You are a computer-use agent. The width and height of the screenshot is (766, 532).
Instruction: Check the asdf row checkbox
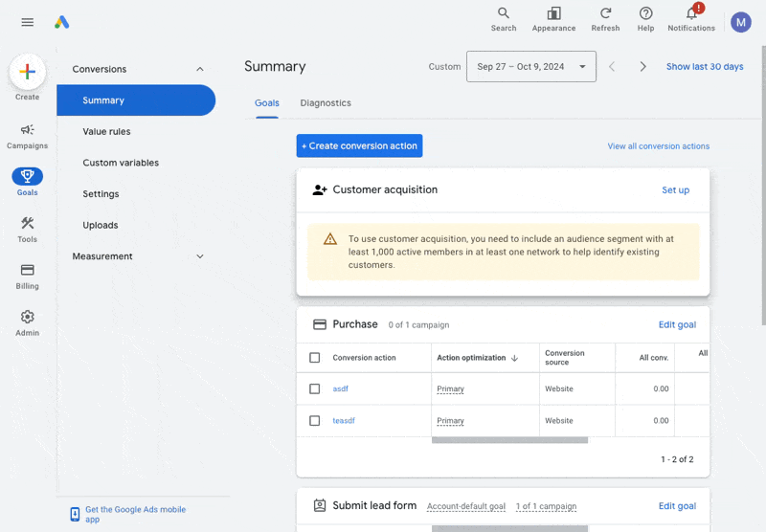coord(315,389)
